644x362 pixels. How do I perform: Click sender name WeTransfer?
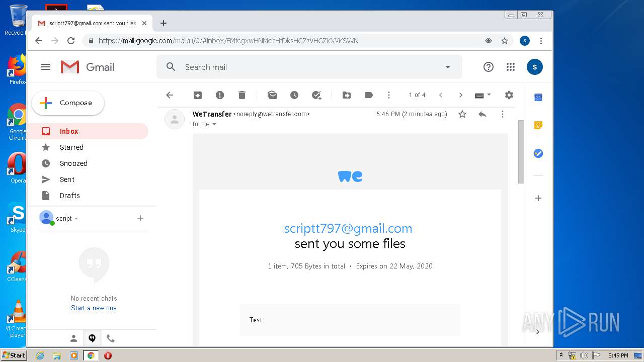point(212,114)
